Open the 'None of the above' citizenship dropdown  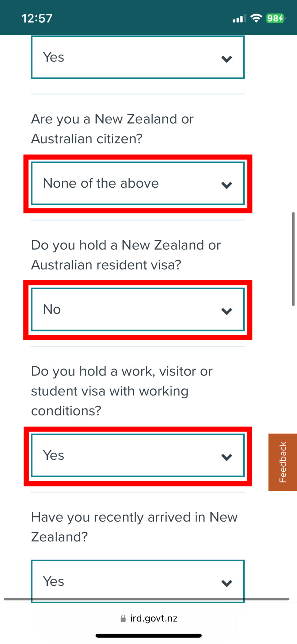[x=138, y=184]
